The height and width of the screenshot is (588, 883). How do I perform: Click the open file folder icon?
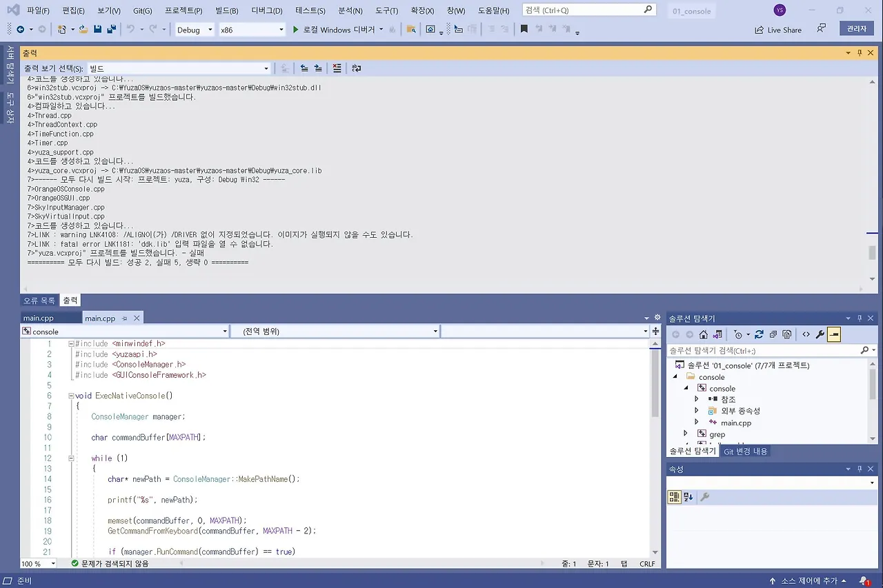[83, 30]
